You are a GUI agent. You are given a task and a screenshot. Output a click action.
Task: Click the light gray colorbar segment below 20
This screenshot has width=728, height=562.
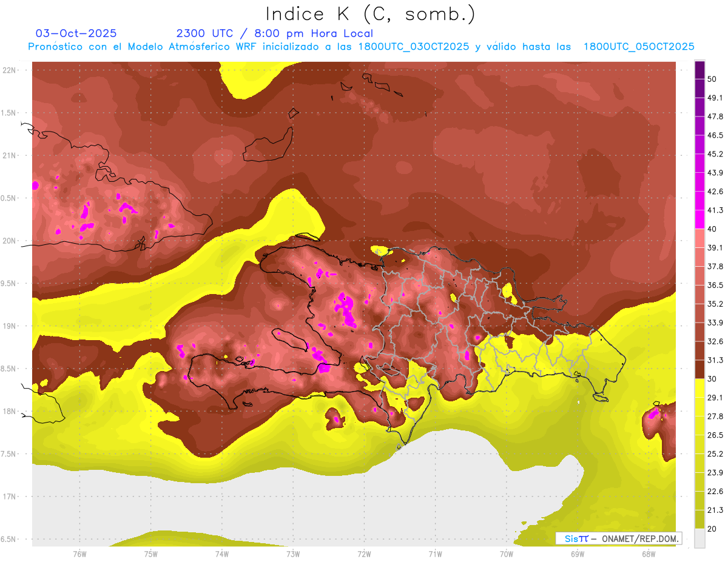[x=699, y=538]
